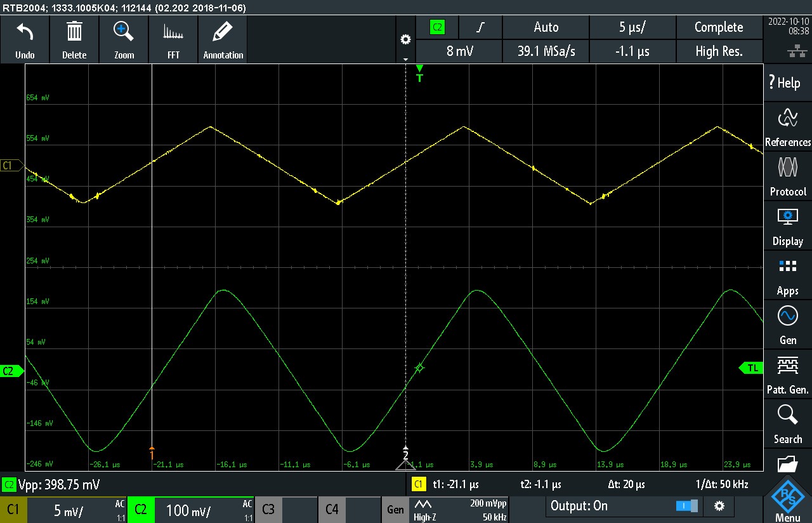
Task: Enable channel C4
Action: (332, 510)
